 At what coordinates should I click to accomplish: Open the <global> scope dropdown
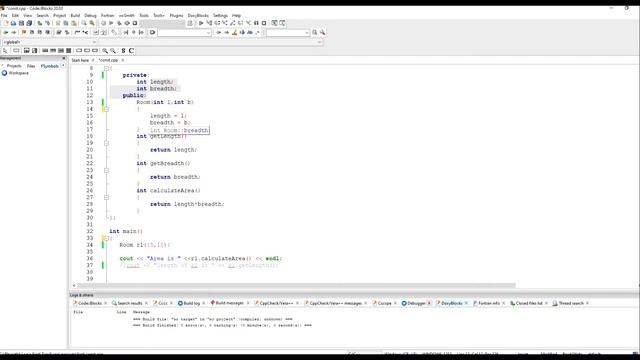click(x=49, y=42)
